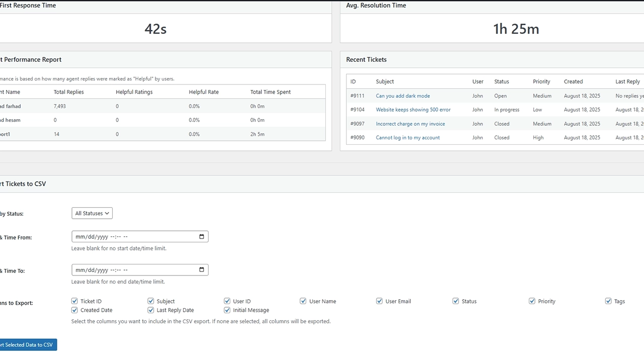The width and height of the screenshot is (644, 362).
Task: Uncheck the Status export checkbox
Action: 455,301
